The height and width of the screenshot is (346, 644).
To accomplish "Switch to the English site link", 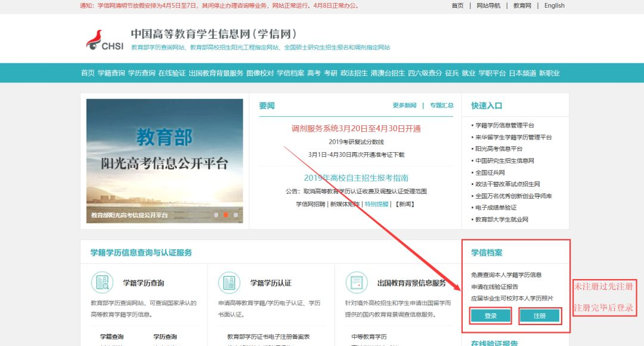I will coord(554,5).
